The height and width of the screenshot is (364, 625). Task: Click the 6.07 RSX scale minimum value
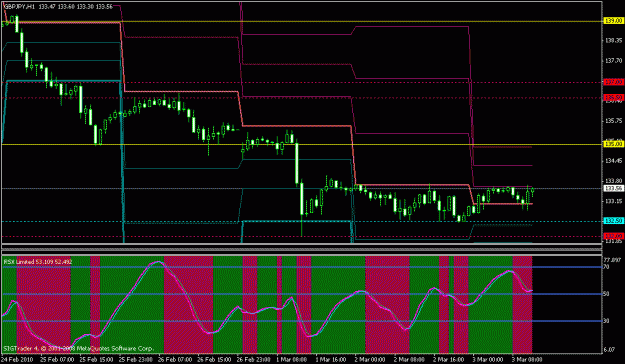[x=609, y=350]
